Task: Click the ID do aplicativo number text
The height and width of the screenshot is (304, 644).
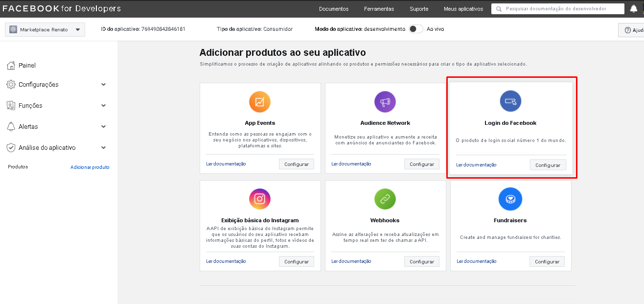Action: click(163, 29)
